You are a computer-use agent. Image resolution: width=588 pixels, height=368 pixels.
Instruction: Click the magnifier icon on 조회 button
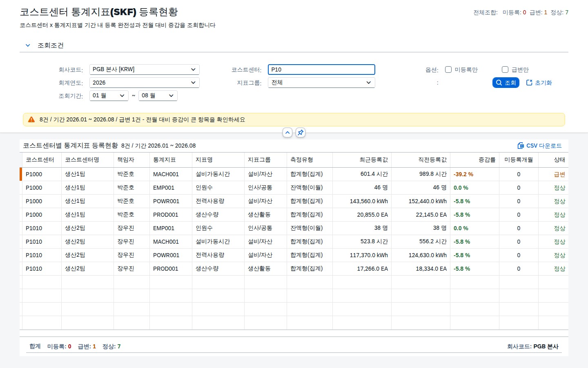coord(499,83)
